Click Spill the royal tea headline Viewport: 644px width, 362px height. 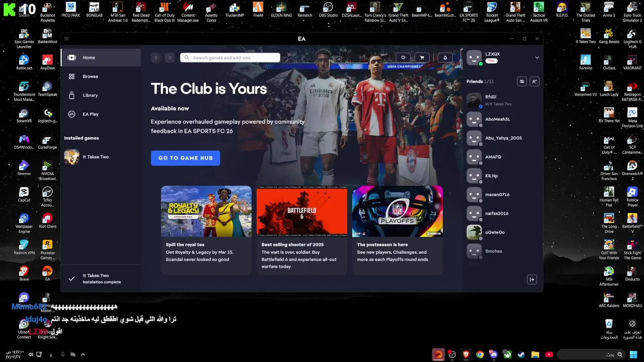185,244
